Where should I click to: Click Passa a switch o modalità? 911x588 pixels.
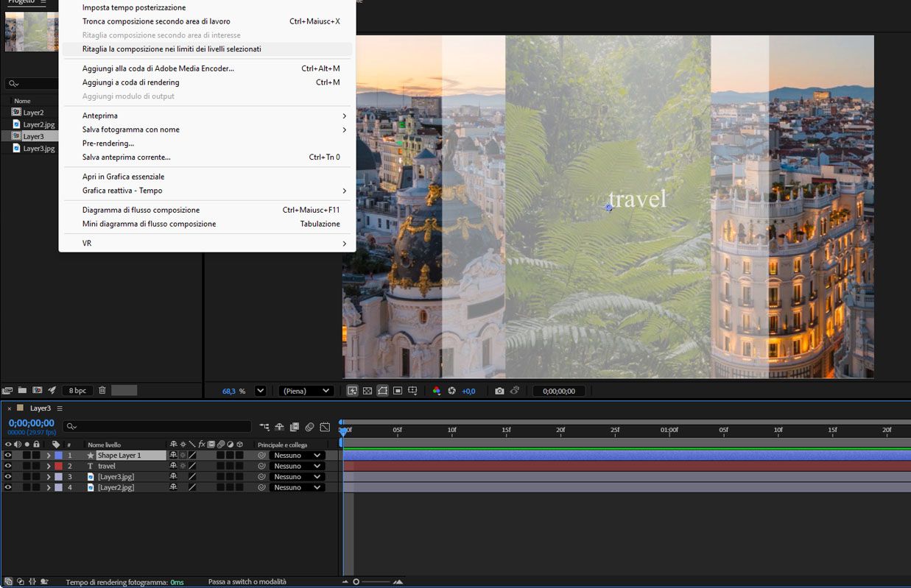point(247,582)
